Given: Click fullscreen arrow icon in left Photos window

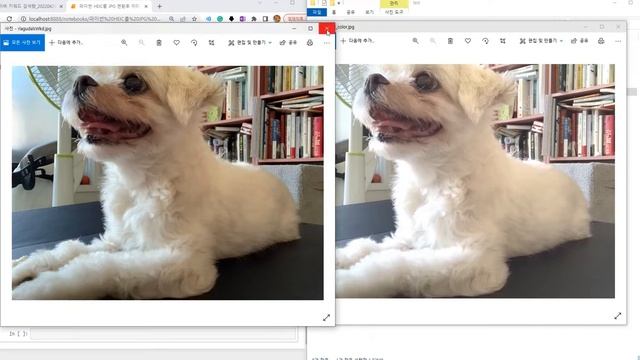Looking at the screenshot, I should (326, 318).
